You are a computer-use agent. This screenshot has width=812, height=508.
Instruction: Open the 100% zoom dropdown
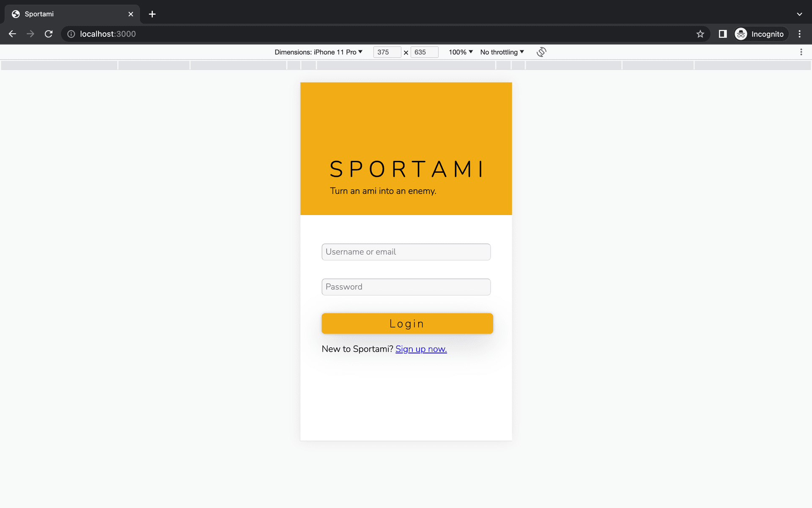461,52
